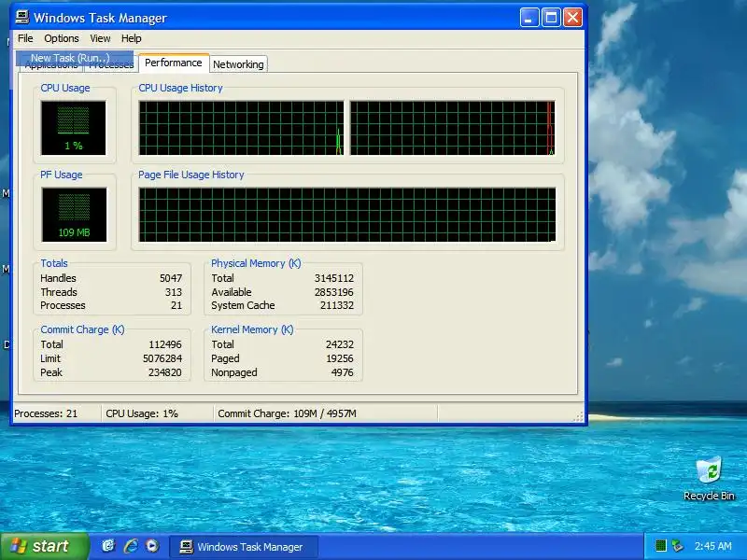Screen dimensions: 747x560
Task: Launch Windows Media Player quick launch icon
Action: pyautogui.click(x=152, y=546)
